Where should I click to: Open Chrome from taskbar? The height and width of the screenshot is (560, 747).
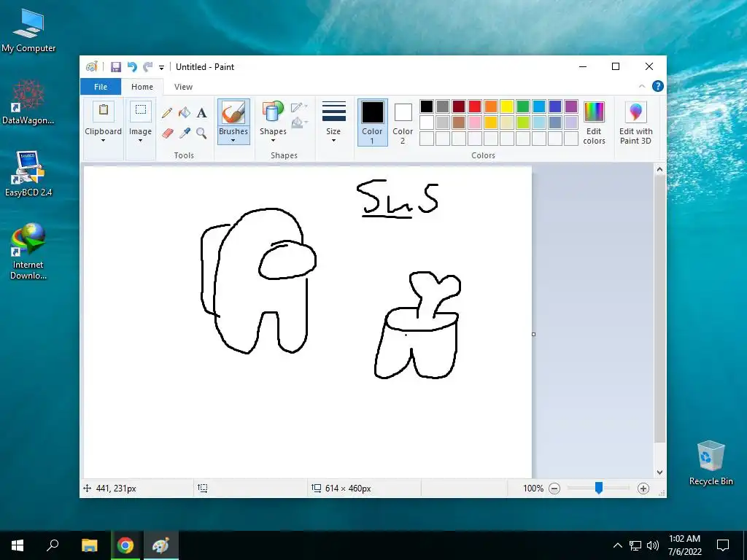coord(125,545)
